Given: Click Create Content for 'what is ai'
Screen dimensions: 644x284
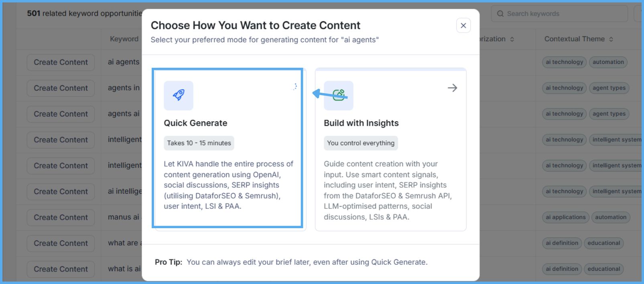Looking at the screenshot, I should pos(60,269).
